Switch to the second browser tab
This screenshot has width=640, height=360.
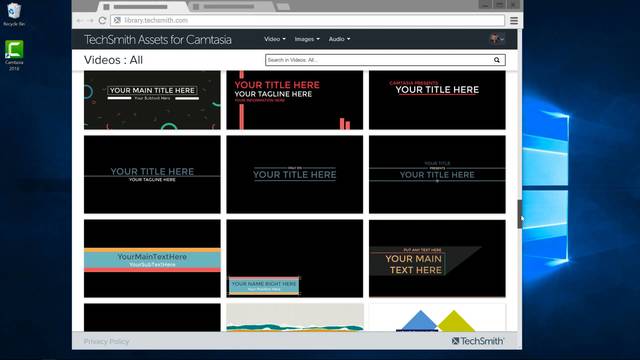[231, 7]
